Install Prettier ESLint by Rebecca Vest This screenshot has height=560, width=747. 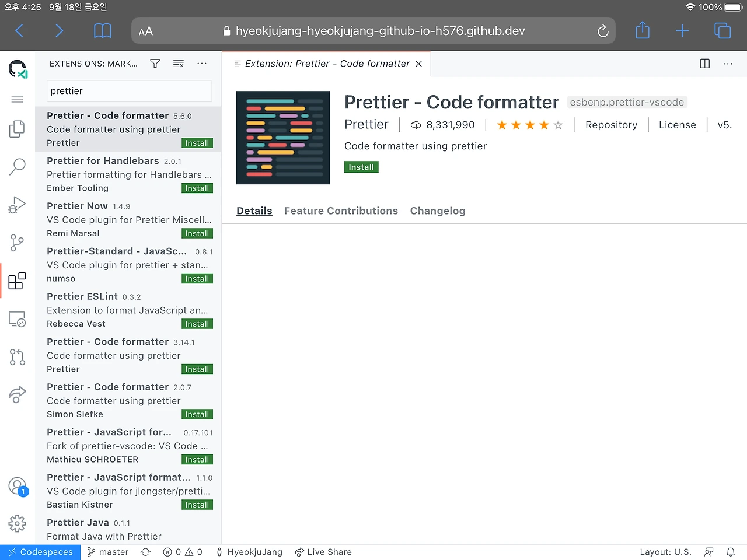click(x=197, y=324)
